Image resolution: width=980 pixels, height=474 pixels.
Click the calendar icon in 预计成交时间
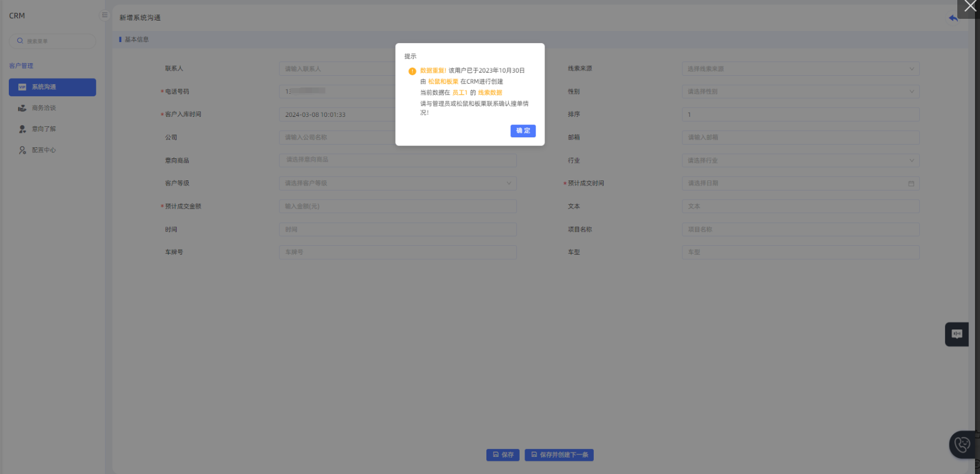[x=911, y=183]
